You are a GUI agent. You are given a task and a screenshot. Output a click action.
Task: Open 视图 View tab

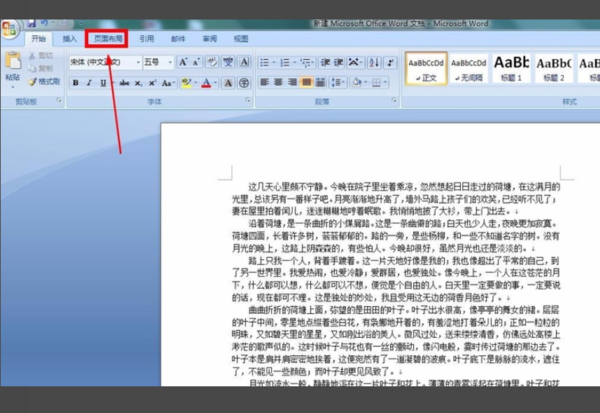coord(241,39)
